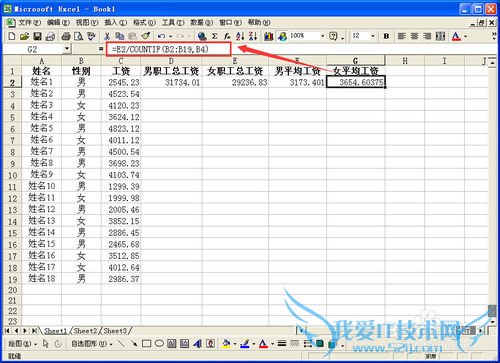Image resolution: width=500 pixels, height=363 pixels.
Task: Select the Line drawing tool
Action: tap(121, 343)
